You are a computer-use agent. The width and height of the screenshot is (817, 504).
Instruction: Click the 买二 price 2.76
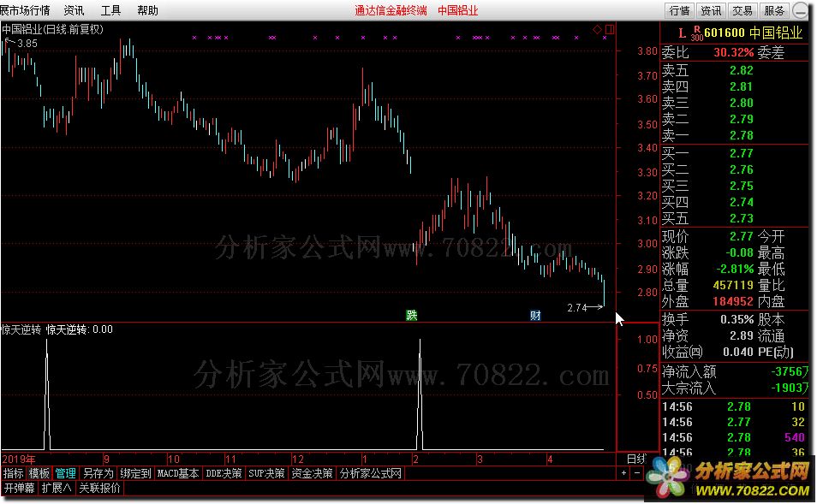pyautogui.click(x=741, y=169)
